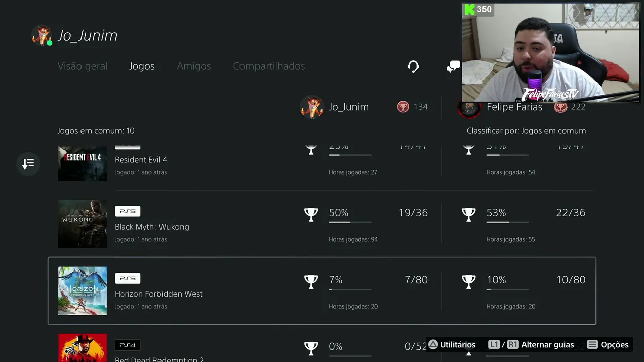Open the chat bubbles message icon
The height and width of the screenshot is (362, 644).
pyautogui.click(x=453, y=67)
